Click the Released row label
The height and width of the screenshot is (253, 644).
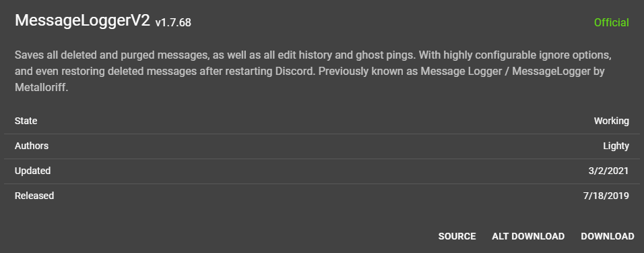point(34,196)
